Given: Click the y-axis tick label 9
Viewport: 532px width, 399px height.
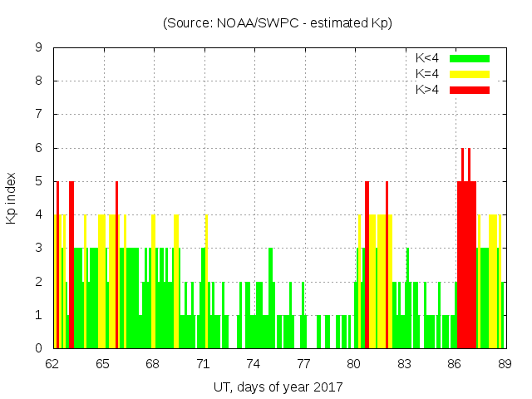Looking at the screenshot, I should pyautogui.click(x=39, y=47).
